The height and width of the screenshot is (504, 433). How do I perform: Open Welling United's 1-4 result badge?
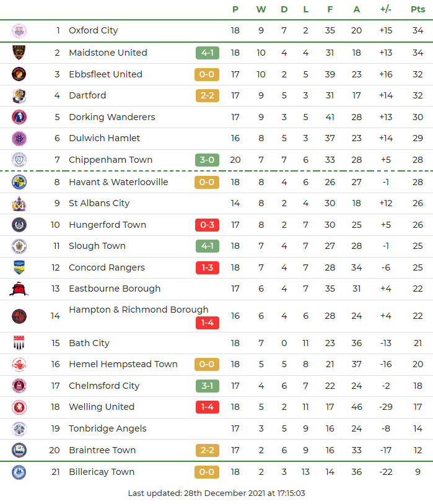pyautogui.click(x=208, y=407)
